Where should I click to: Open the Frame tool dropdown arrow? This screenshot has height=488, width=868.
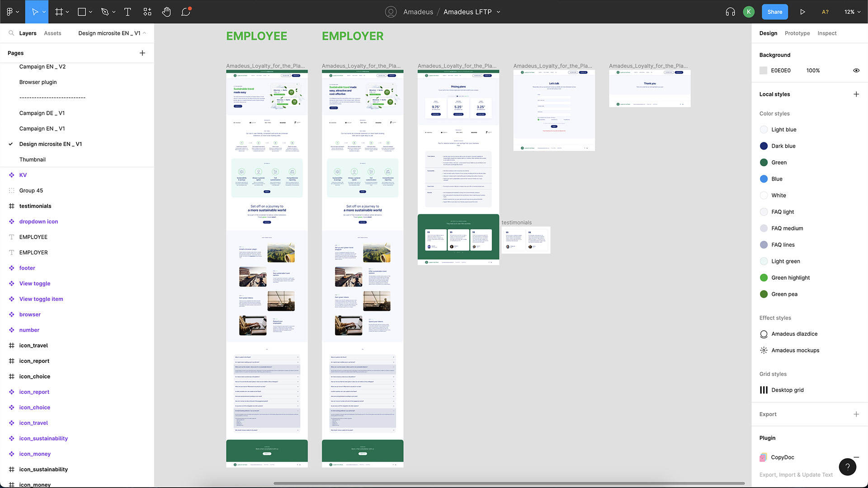tap(67, 12)
